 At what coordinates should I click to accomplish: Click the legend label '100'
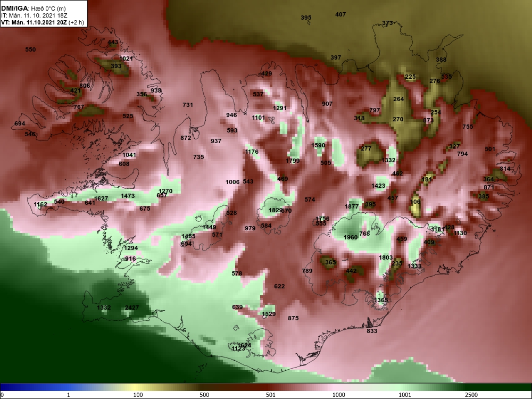[138, 395]
